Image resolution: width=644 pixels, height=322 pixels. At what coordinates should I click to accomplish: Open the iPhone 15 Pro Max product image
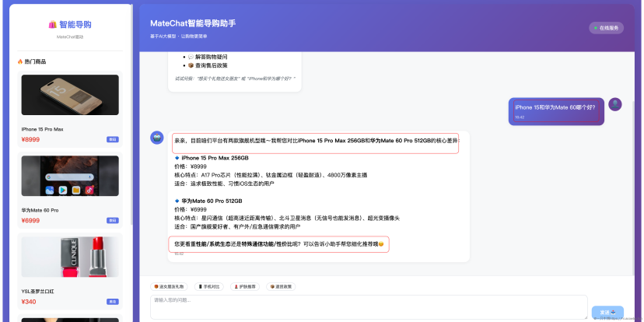[70, 95]
